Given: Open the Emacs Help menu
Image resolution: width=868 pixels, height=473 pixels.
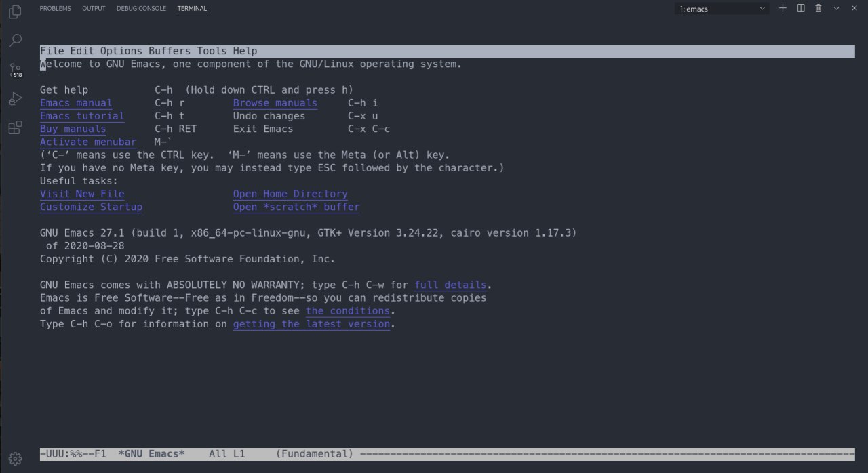Looking at the screenshot, I should 245,52.
